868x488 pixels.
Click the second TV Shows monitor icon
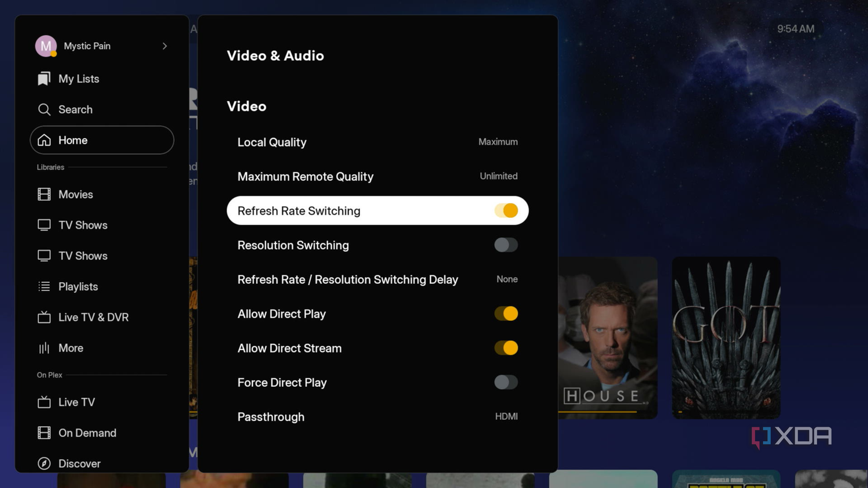click(44, 256)
